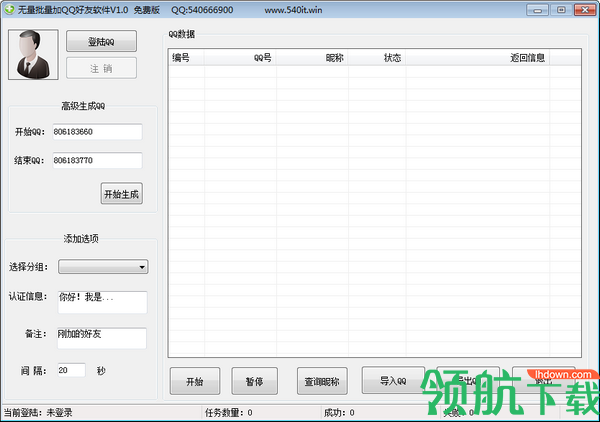The width and height of the screenshot is (600, 422).
Task: Click the 任务数量: 0 status text
Action: click(x=228, y=412)
